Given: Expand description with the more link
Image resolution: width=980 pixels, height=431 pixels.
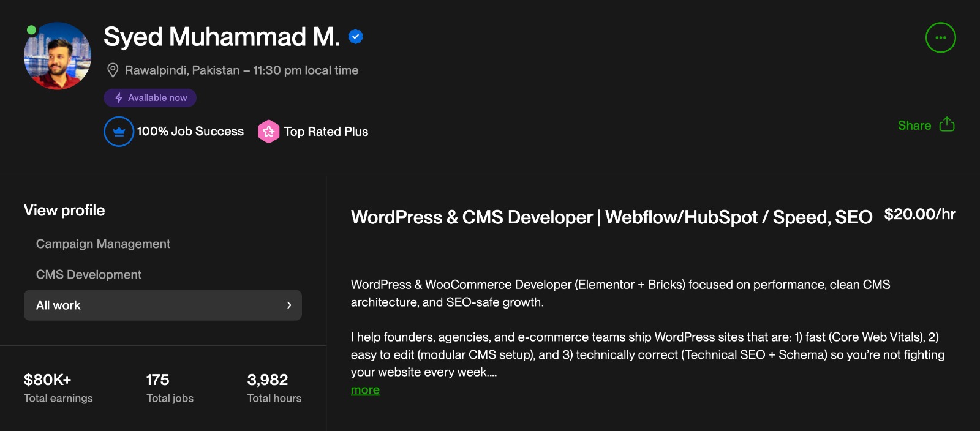Looking at the screenshot, I should pyautogui.click(x=365, y=390).
